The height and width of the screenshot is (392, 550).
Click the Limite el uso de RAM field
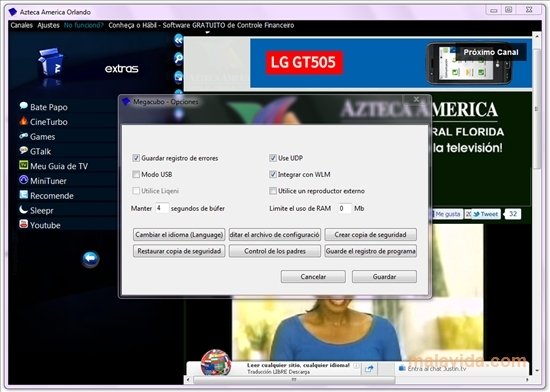click(x=344, y=208)
